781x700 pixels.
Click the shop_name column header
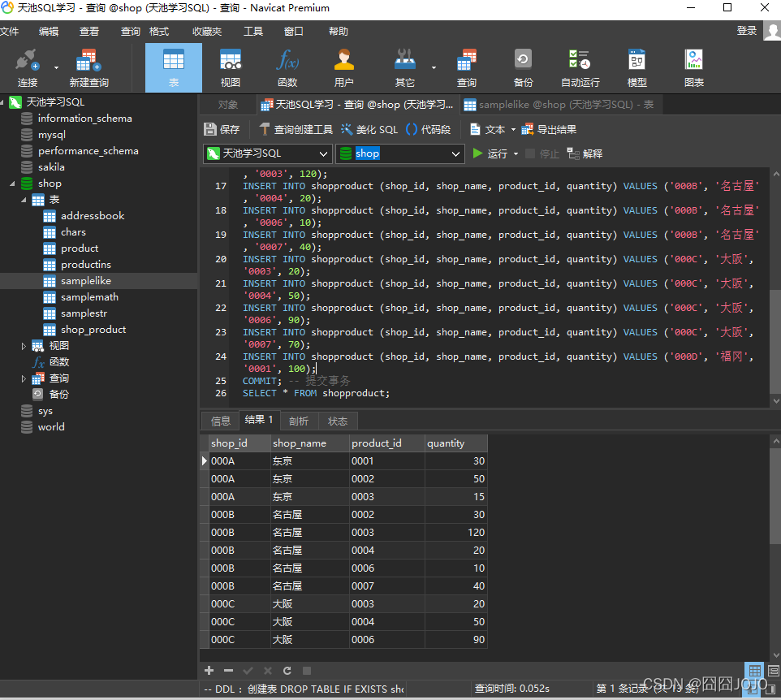click(310, 443)
